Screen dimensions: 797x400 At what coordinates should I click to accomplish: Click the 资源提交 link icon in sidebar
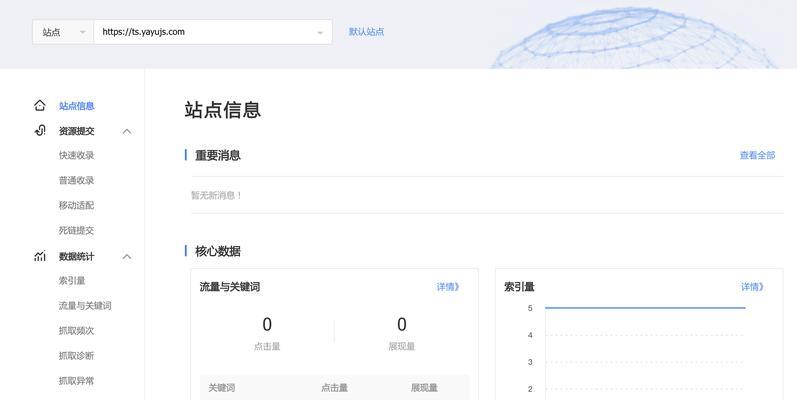coord(40,131)
